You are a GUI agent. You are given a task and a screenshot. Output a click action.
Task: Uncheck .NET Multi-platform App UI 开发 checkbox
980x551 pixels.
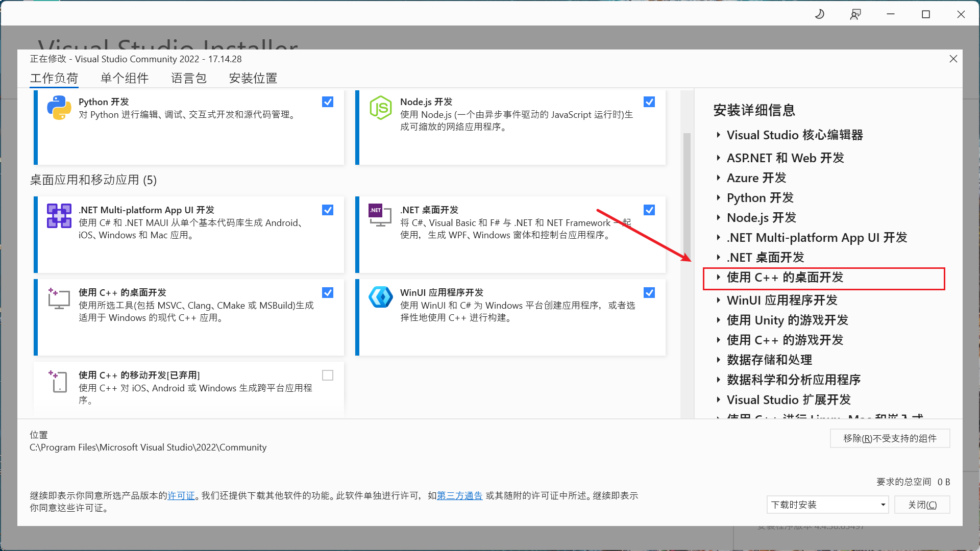[328, 210]
